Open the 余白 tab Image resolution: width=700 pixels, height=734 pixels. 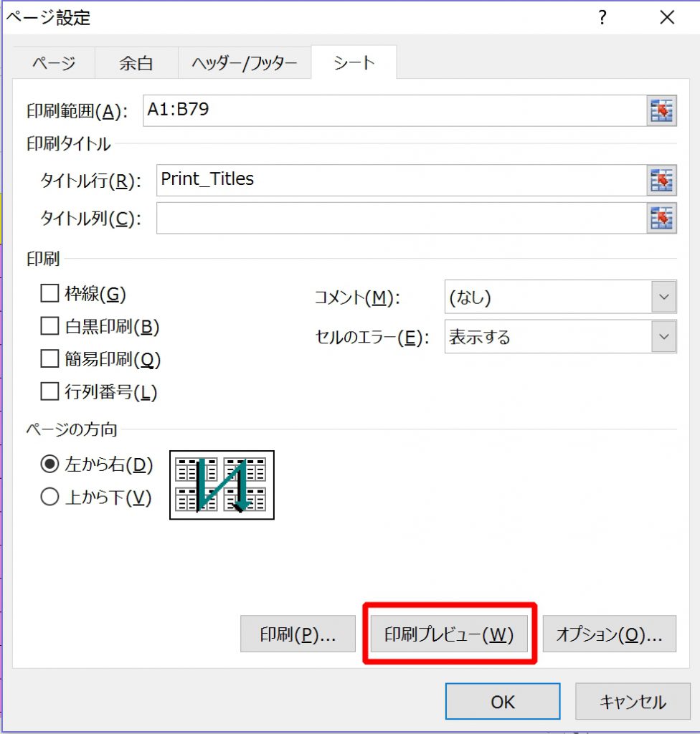tap(136, 63)
